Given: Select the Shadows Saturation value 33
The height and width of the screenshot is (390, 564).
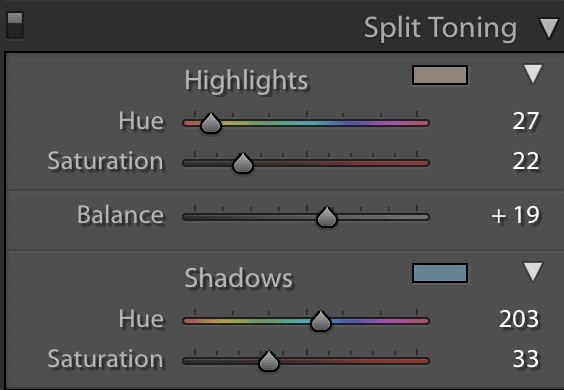Looking at the screenshot, I should click(x=526, y=359).
